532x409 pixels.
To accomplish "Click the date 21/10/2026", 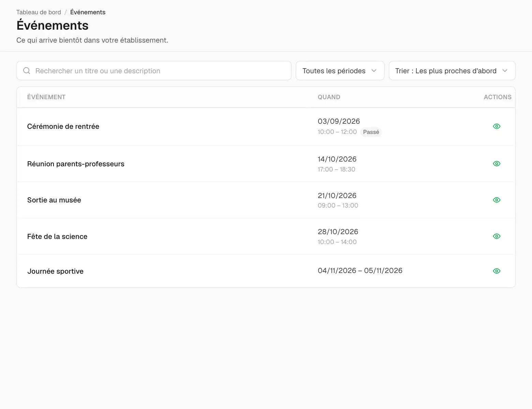I will tap(337, 196).
